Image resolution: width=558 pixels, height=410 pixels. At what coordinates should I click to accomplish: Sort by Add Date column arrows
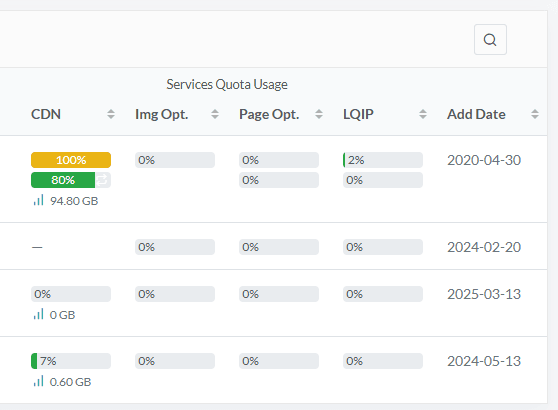(x=535, y=114)
